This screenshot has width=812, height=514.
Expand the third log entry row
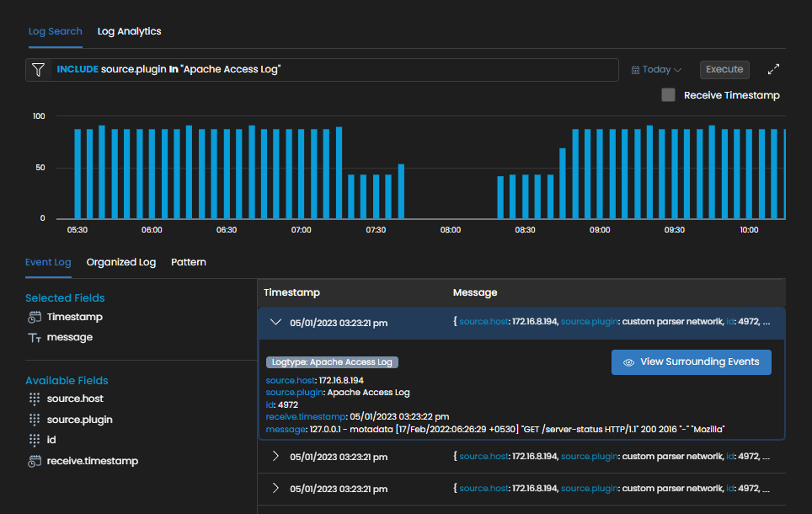275,489
